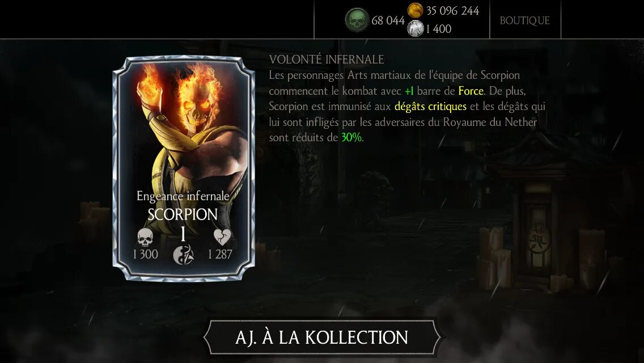Click the 1 300 attack value
The image size is (644, 363).
[x=145, y=255]
